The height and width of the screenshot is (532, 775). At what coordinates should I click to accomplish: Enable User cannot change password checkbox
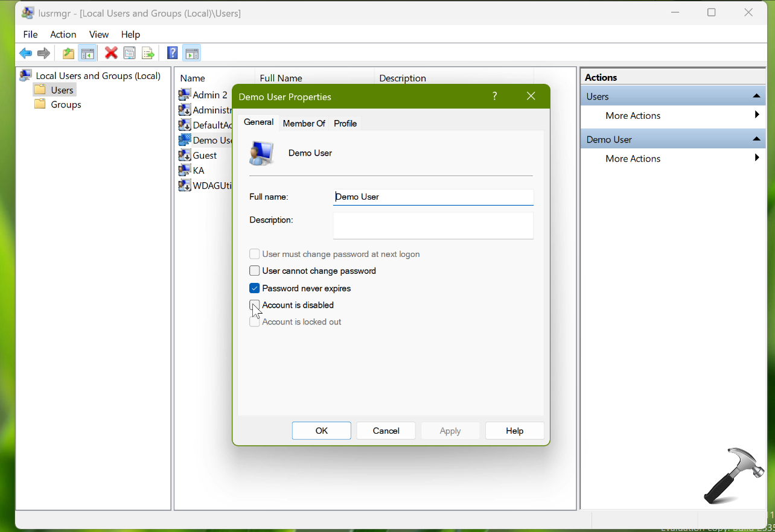(x=255, y=271)
